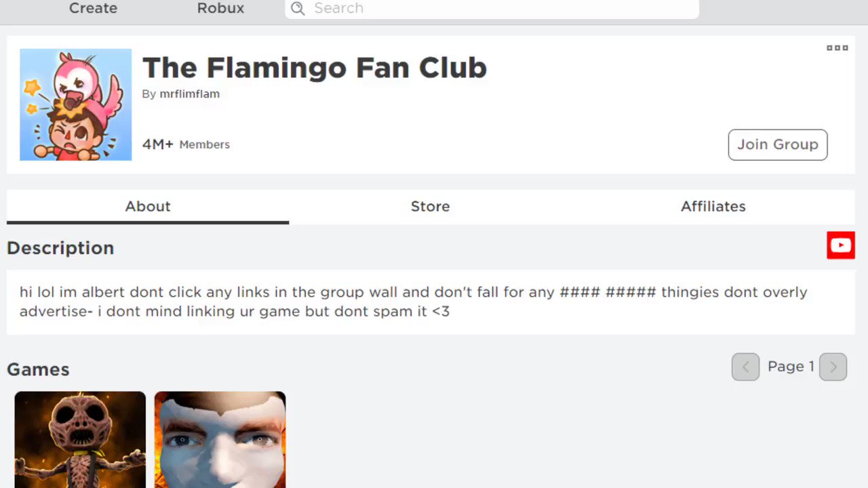
Task: Open the group's YouTube social link
Action: [840, 245]
